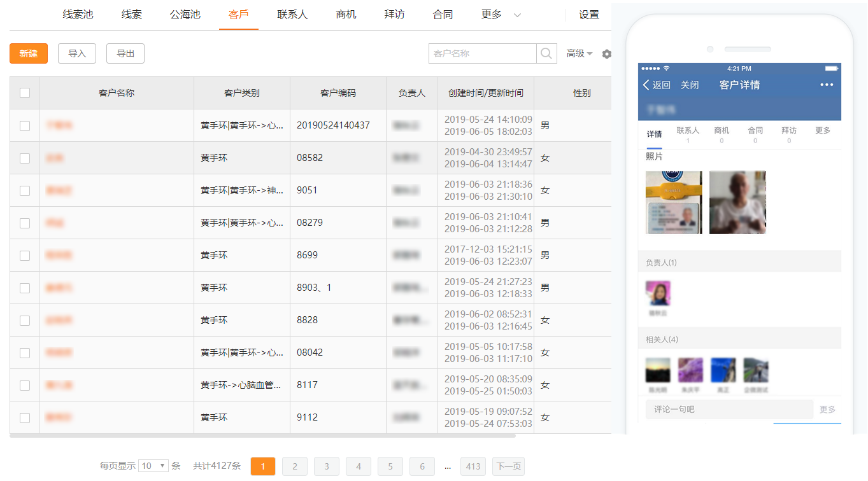Screen dimensions: 868x481
Task: Open the 联系人 tab
Action: [292, 15]
